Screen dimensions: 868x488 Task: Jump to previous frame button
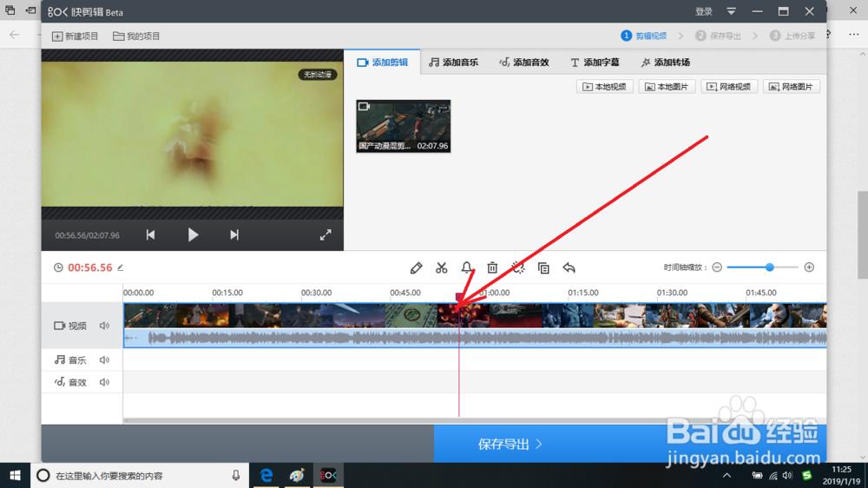coord(150,234)
